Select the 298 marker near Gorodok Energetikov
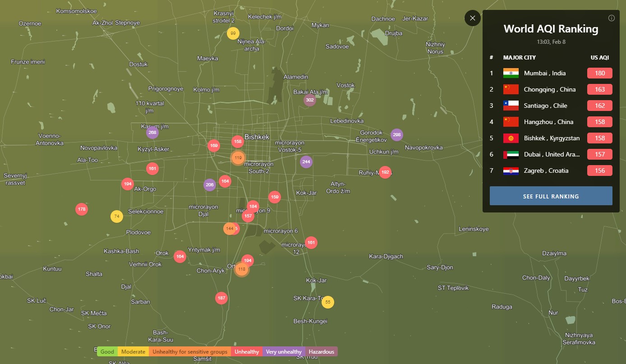The height and width of the screenshot is (364, 626). coord(396,135)
